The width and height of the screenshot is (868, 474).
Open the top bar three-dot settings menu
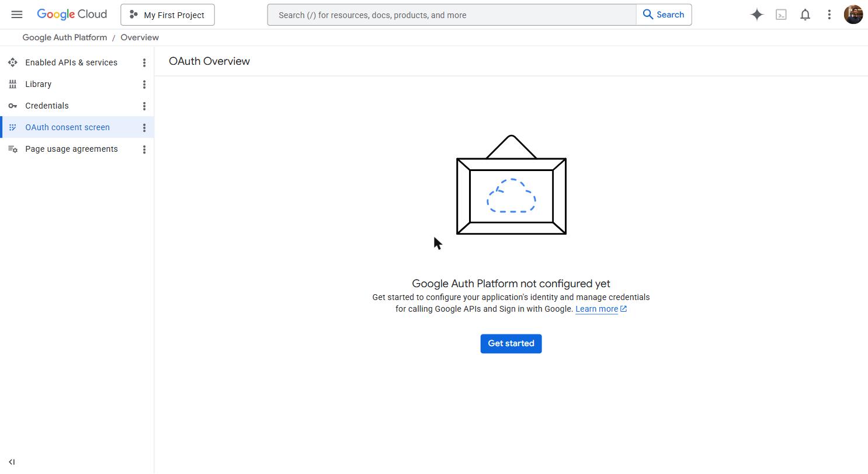point(829,15)
